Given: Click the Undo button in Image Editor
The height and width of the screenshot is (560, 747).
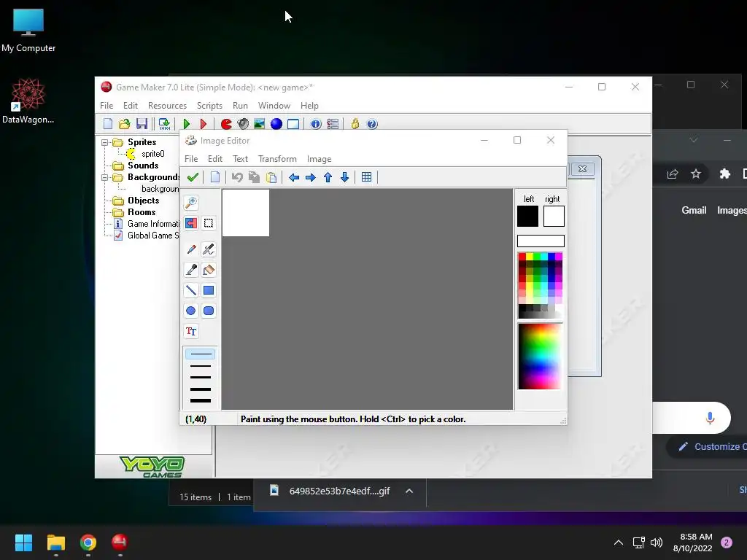Looking at the screenshot, I should [x=237, y=177].
